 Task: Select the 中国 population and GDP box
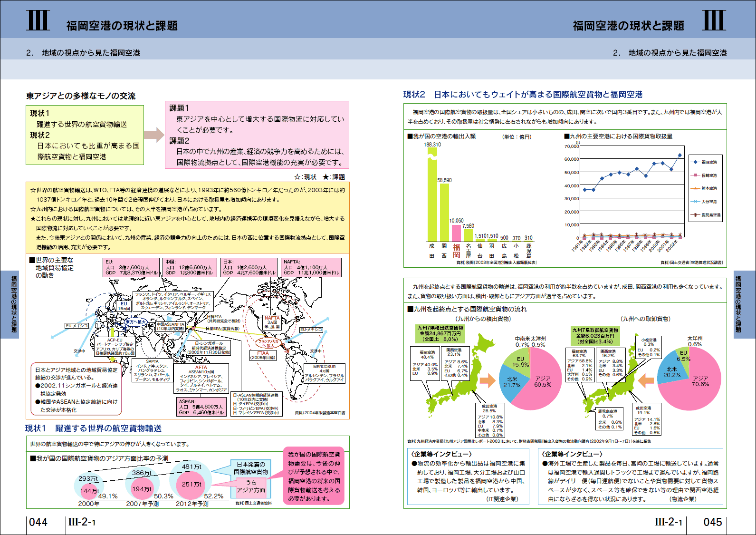point(190,267)
